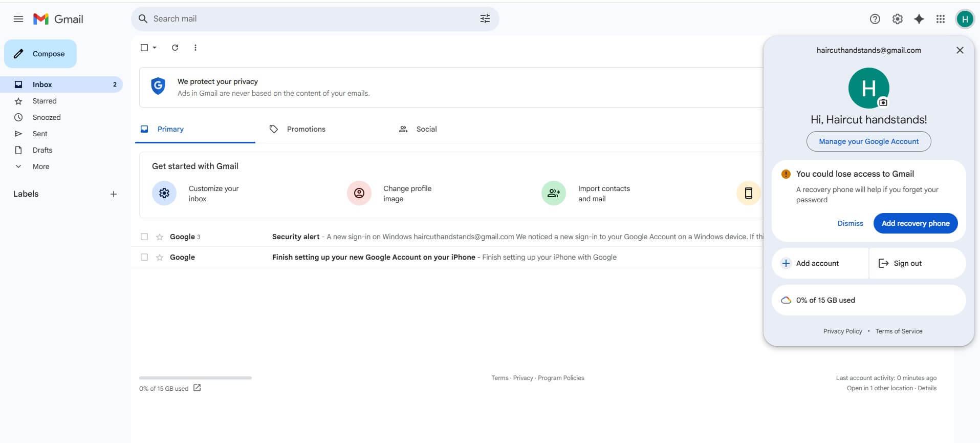Screen dimensions: 980x443
Task: Switch to the Primary tab
Action: 195,129
